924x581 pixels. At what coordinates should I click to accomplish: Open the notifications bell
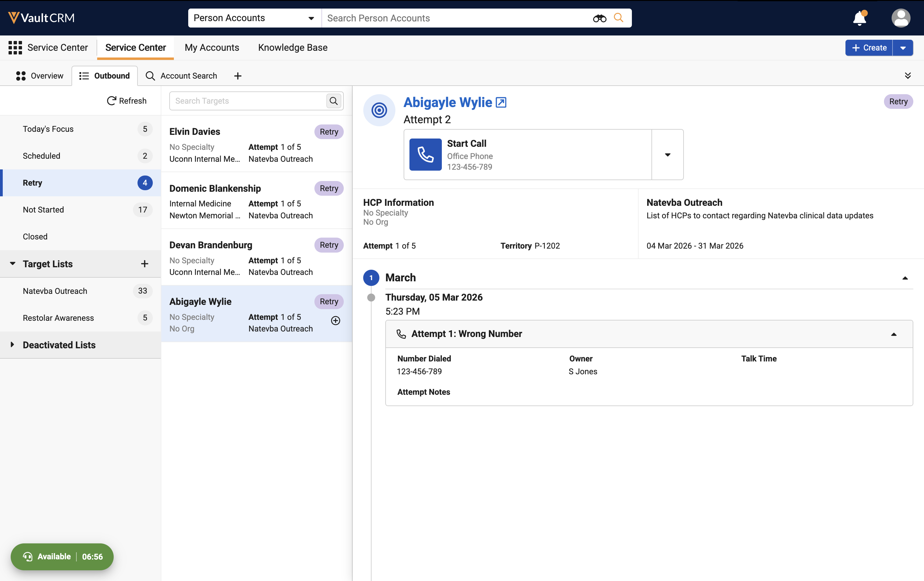[859, 18]
